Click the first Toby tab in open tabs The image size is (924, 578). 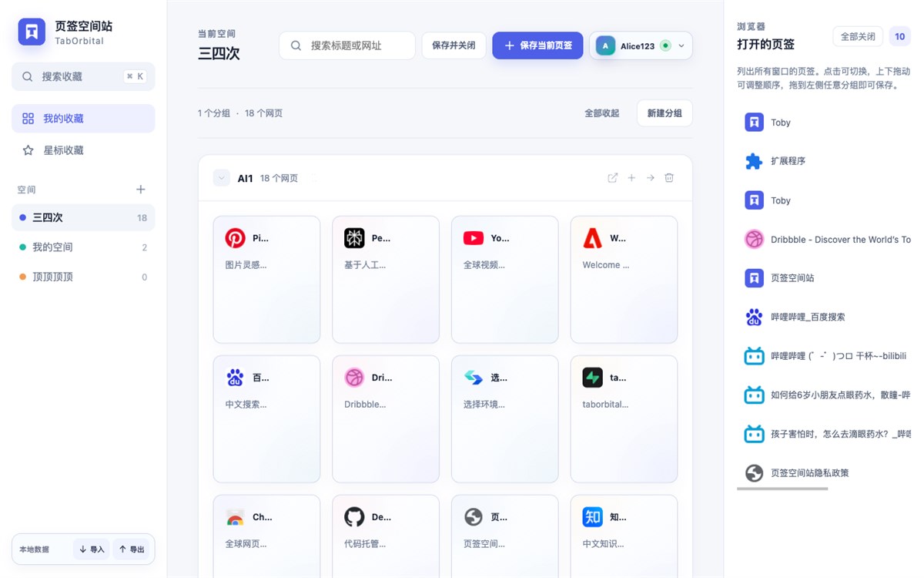point(824,123)
